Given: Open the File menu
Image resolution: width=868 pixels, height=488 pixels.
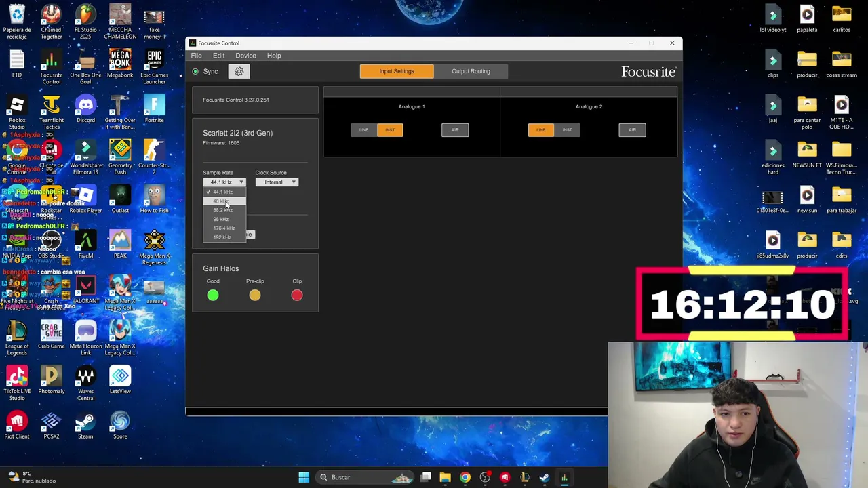Looking at the screenshot, I should pyautogui.click(x=196, y=56).
